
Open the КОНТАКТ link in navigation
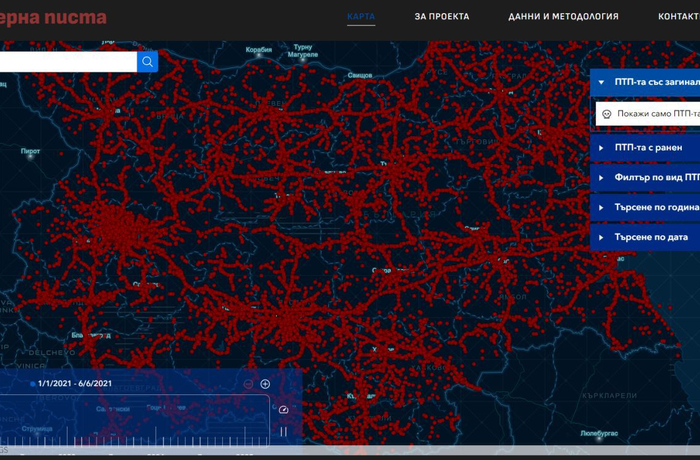(x=678, y=17)
